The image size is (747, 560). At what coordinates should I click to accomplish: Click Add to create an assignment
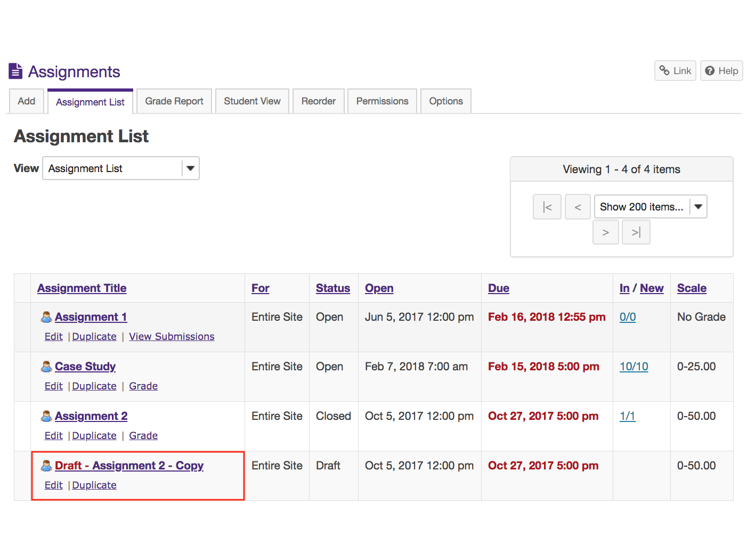coord(27,101)
